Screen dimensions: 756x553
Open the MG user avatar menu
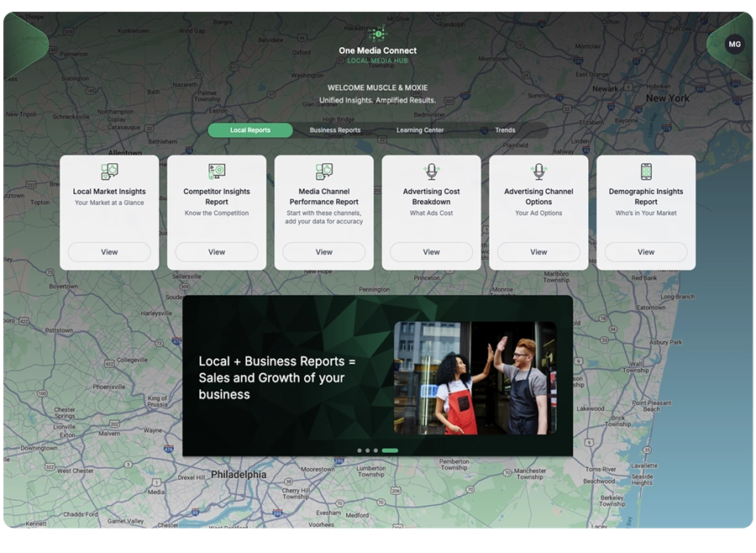click(734, 44)
